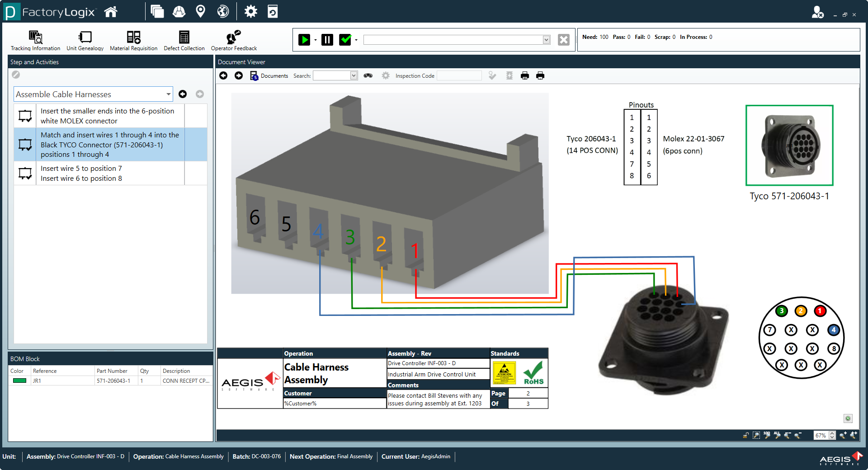Open settings gear in top bar
This screenshot has height=470, width=868.
(250, 12)
